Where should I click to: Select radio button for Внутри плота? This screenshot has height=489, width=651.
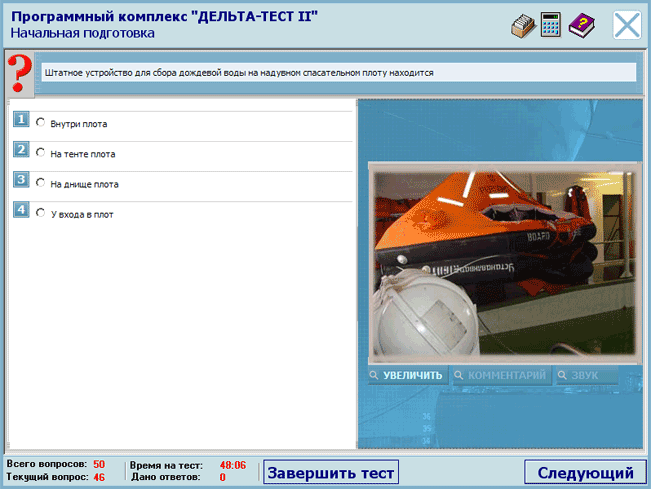tap(40, 122)
